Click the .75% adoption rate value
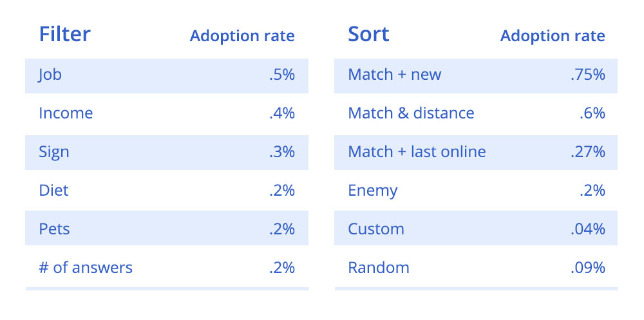This screenshot has height=320, width=644. pyautogui.click(x=588, y=75)
